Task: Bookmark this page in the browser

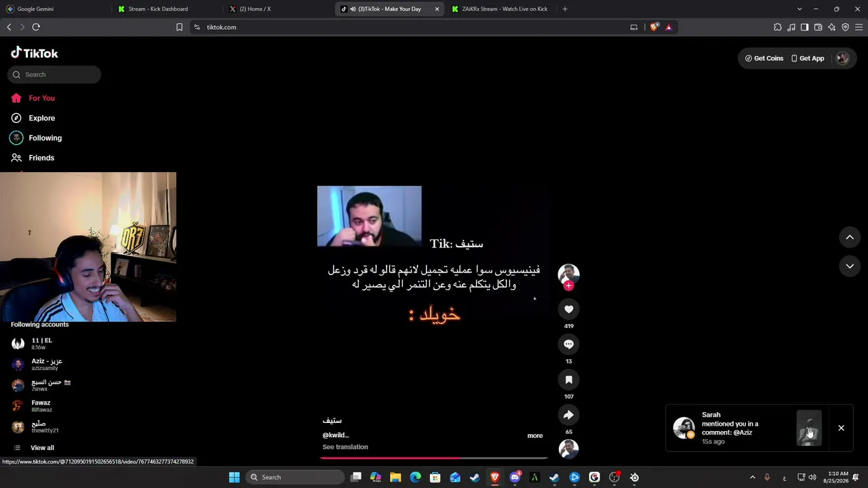Action: point(179,27)
